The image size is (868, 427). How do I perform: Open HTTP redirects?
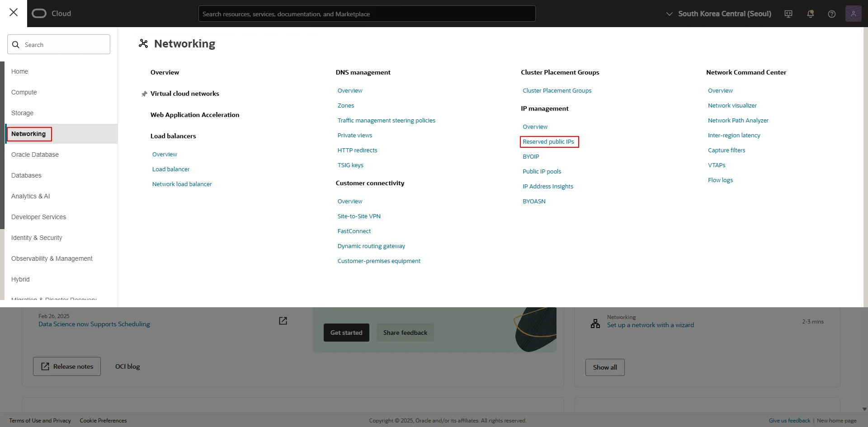[x=357, y=150]
